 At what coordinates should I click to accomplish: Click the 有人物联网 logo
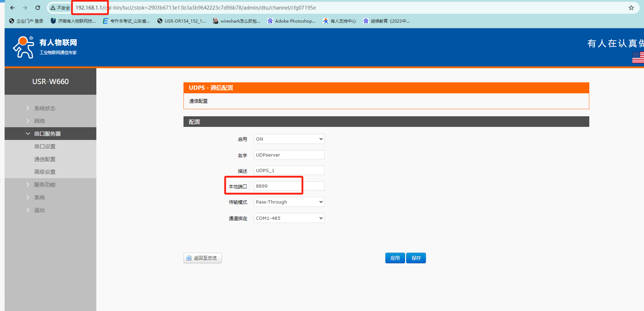point(45,47)
